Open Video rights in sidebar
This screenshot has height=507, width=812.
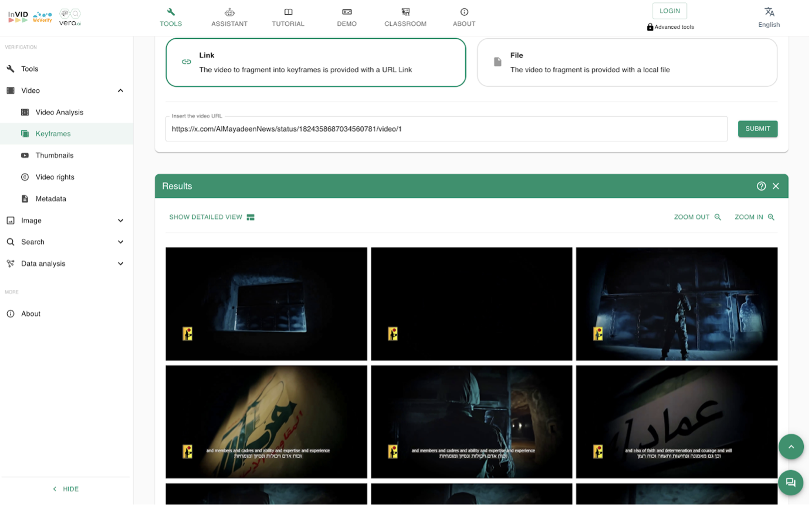pyautogui.click(x=67, y=177)
